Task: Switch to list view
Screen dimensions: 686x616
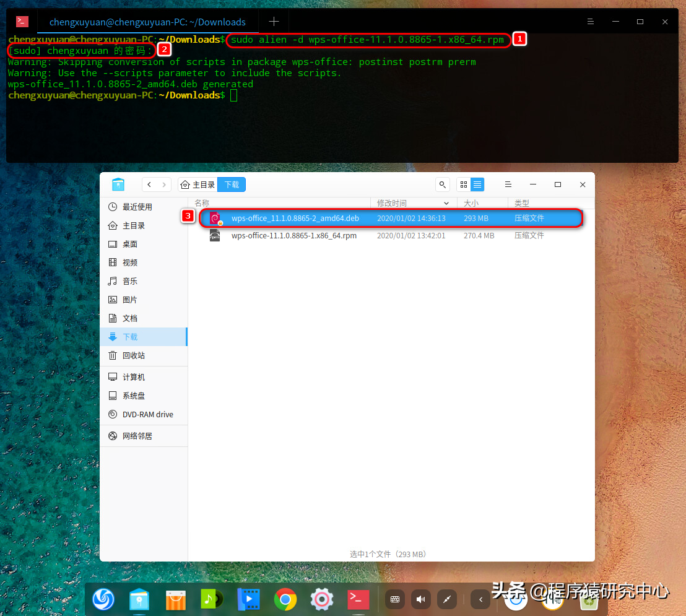Action: pyautogui.click(x=477, y=184)
